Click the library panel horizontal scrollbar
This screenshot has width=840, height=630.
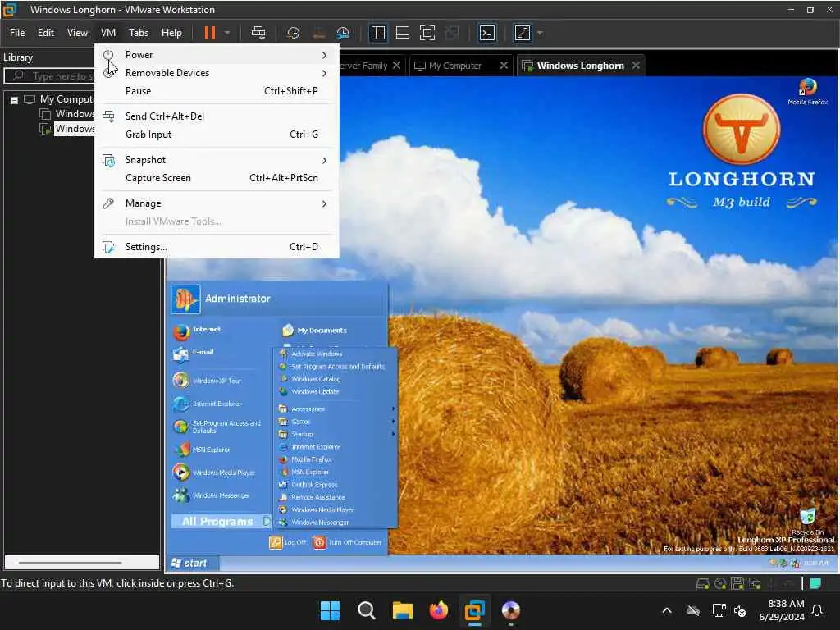pos(70,563)
